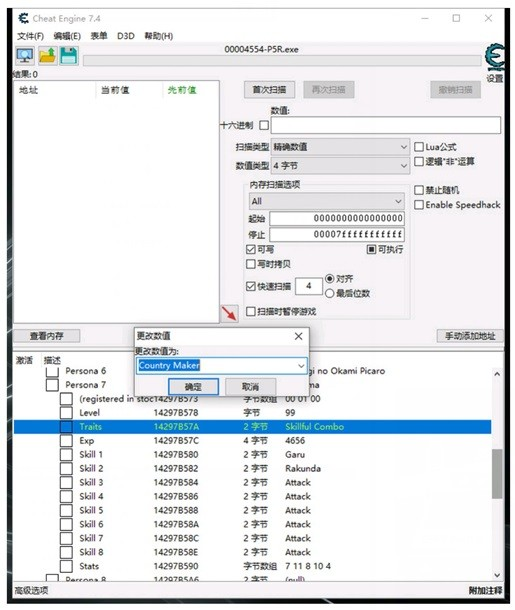Click the address table vertical scrollbar thumb

(497, 474)
